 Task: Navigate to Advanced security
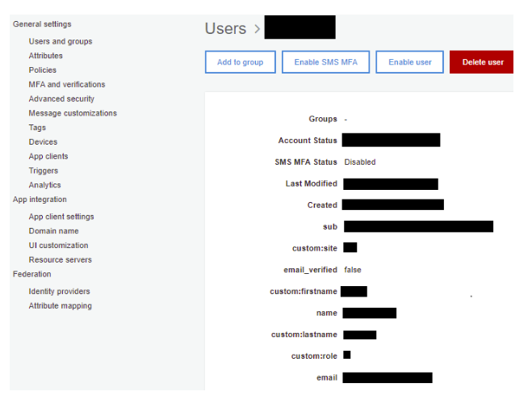pos(61,99)
